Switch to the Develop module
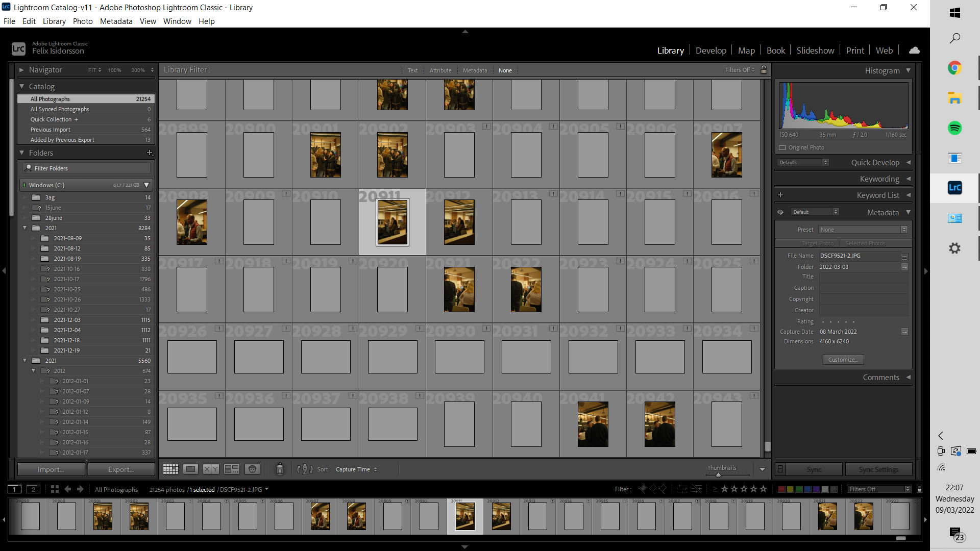 (x=711, y=50)
